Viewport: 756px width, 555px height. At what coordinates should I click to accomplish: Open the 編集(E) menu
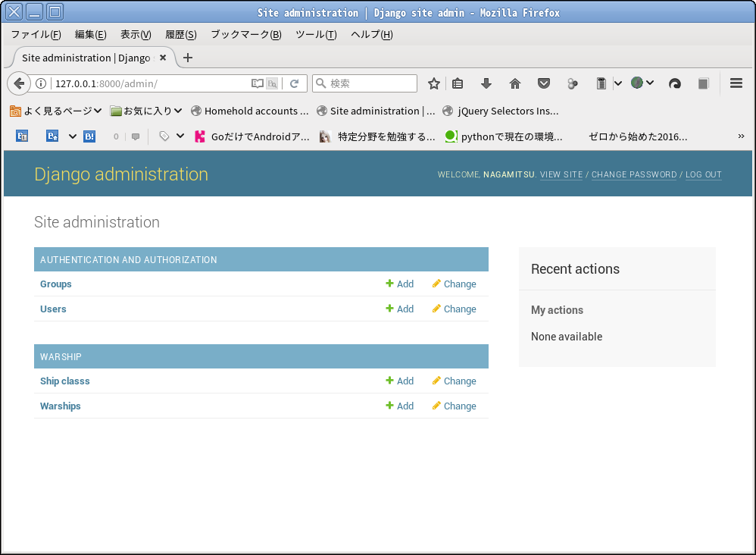[x=91, y=34]
